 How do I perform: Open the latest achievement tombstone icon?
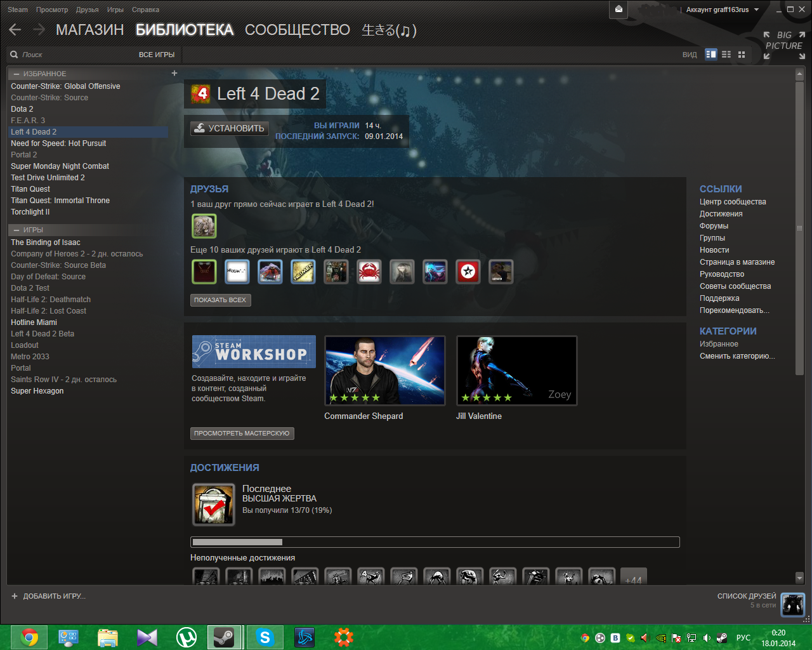214,505
